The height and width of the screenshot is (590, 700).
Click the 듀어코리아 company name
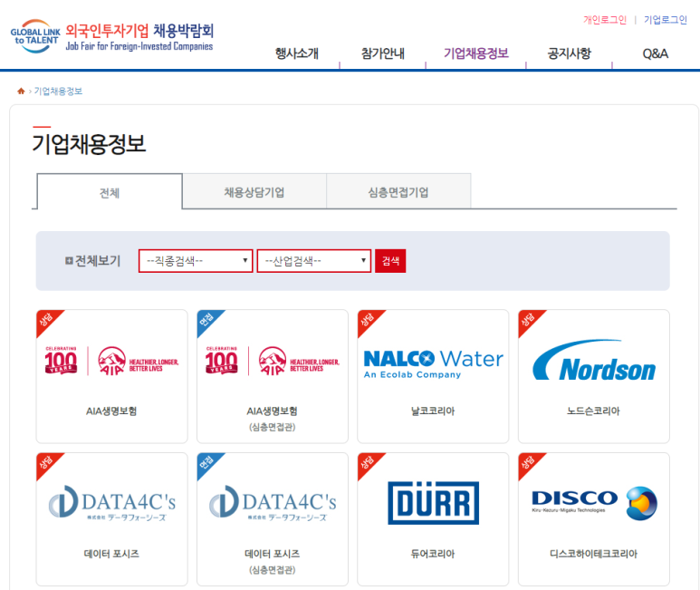click(433, 554)
